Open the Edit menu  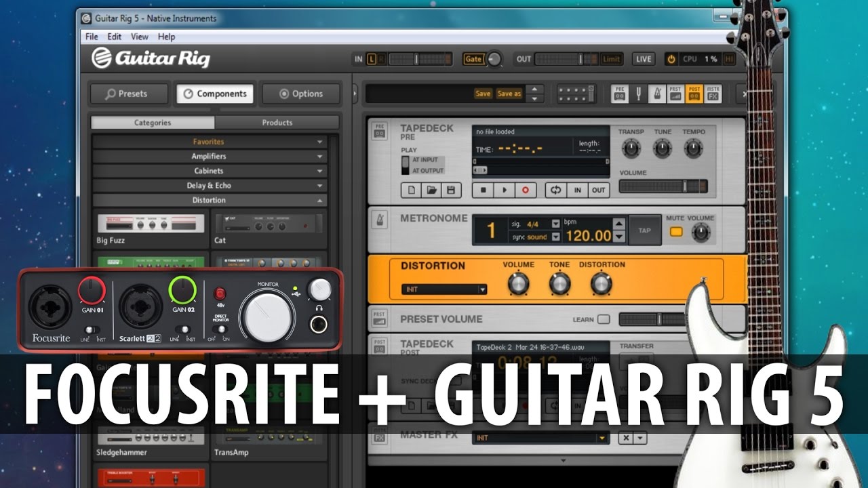115,37
